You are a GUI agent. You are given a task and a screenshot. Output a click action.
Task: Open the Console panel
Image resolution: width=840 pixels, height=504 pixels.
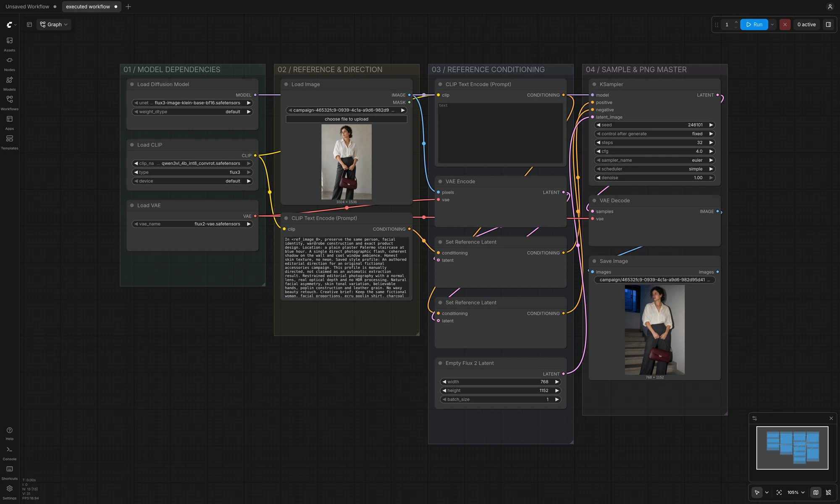coord(9,453)
